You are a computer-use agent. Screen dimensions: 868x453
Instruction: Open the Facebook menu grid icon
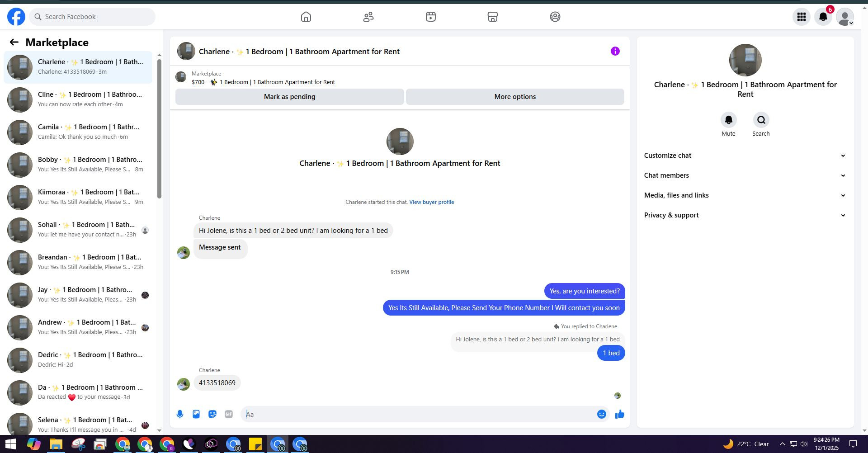coord(802,17)
